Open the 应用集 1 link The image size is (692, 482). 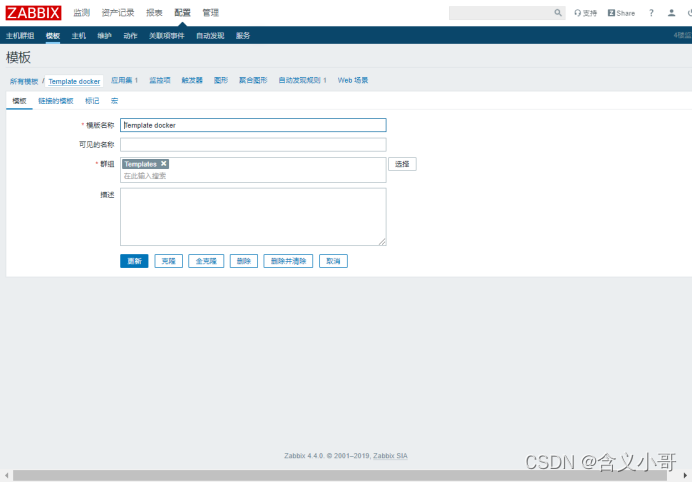coord(124,80)
